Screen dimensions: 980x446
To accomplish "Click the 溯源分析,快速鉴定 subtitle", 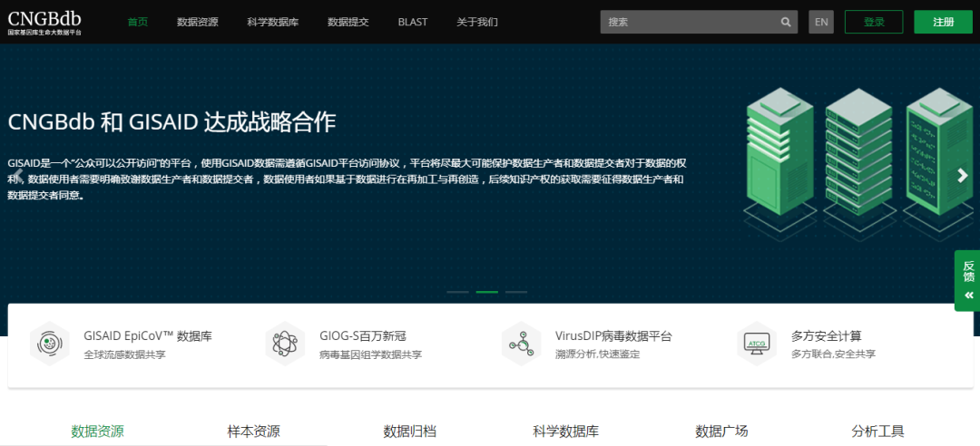I will [597, 354].
